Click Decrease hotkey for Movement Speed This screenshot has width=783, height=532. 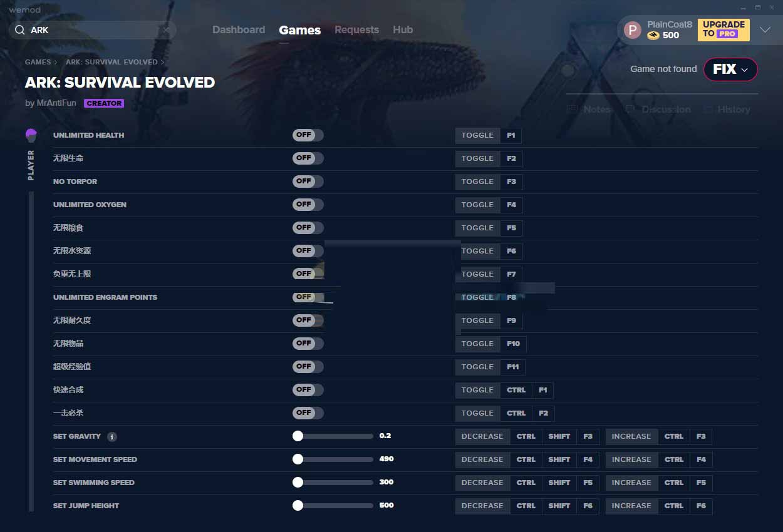click(527, 459)
